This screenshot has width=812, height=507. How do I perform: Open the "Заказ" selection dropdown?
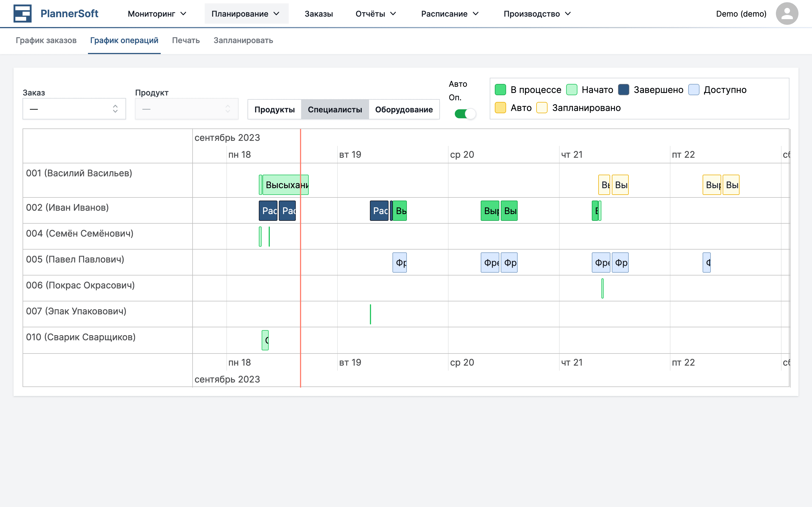pyautogui.click(x=74, y=108)
